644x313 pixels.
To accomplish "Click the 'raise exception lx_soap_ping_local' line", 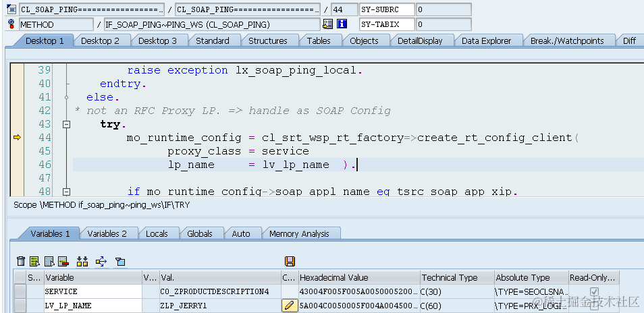I will pos(245,71).
